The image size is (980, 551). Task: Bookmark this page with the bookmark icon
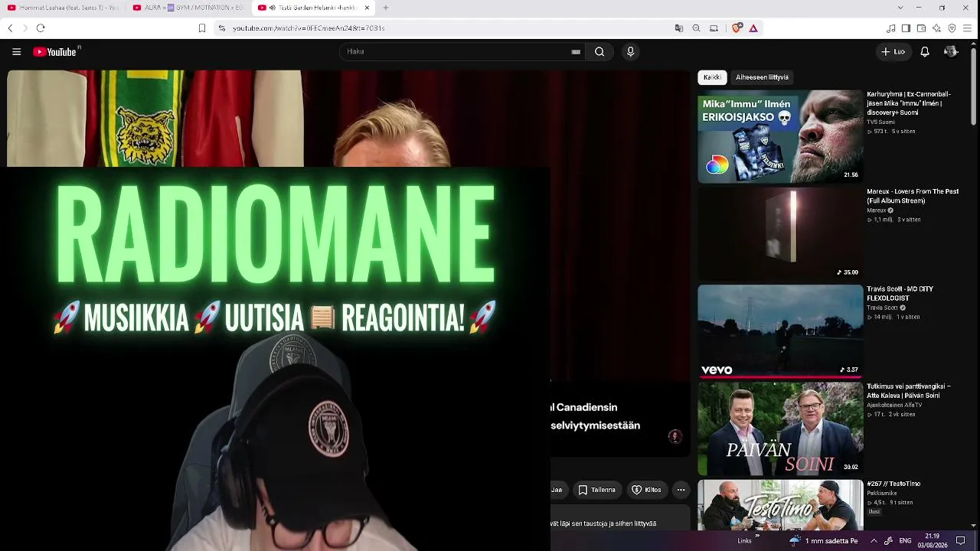tap(202, 28)
